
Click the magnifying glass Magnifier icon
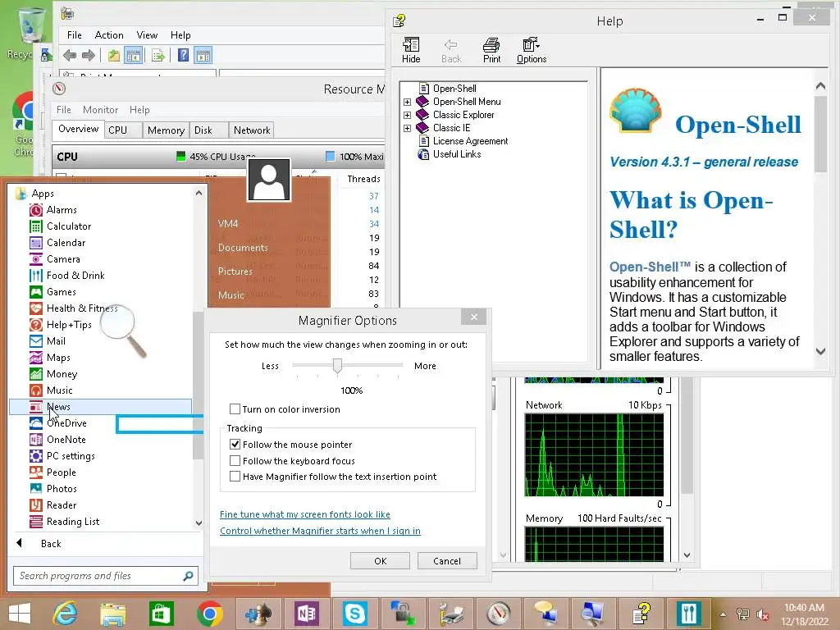[x=123, y=331]
